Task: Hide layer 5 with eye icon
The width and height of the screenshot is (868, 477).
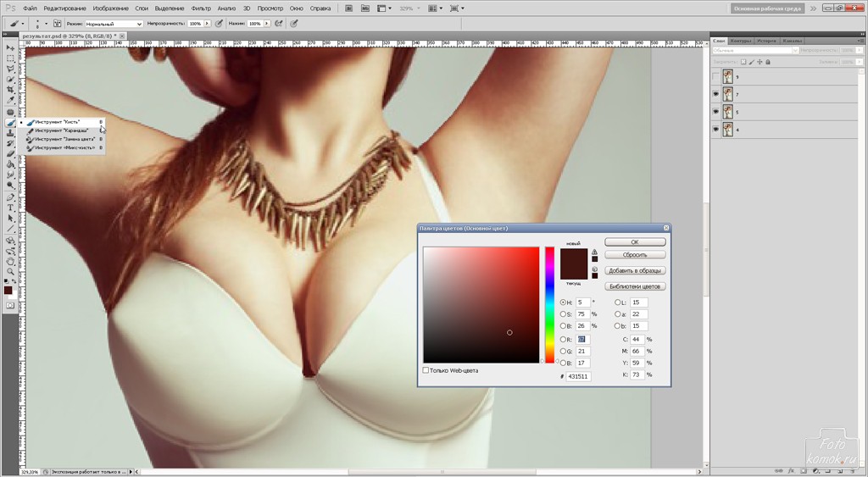Action: (x=715, y=112)
